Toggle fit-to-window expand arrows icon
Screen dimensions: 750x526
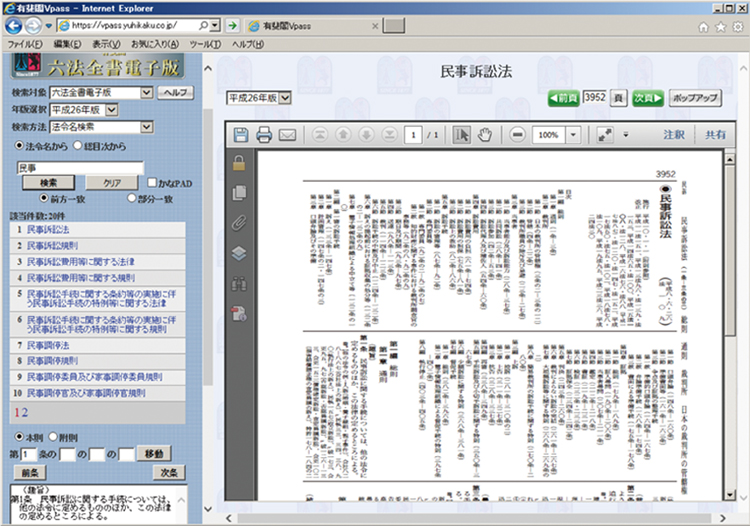pos(605,135)
